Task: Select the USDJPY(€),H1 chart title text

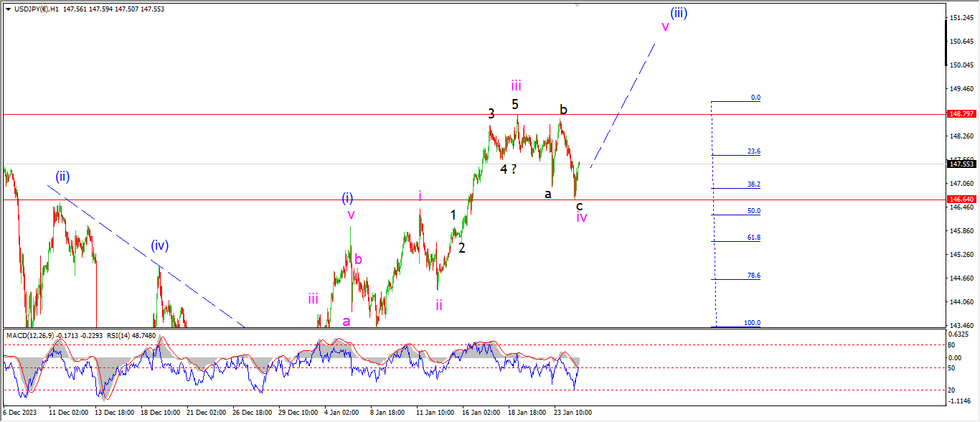Action: [x=36, y=8]
